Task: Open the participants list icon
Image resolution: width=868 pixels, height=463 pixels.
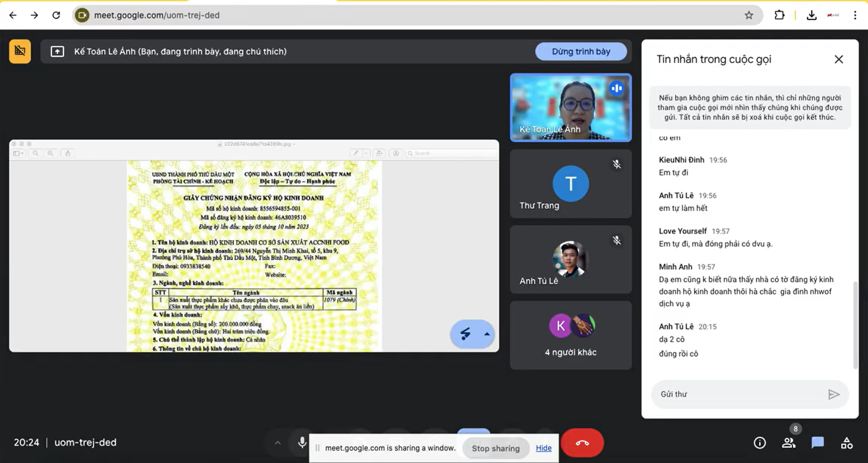Action: [789, 443]
